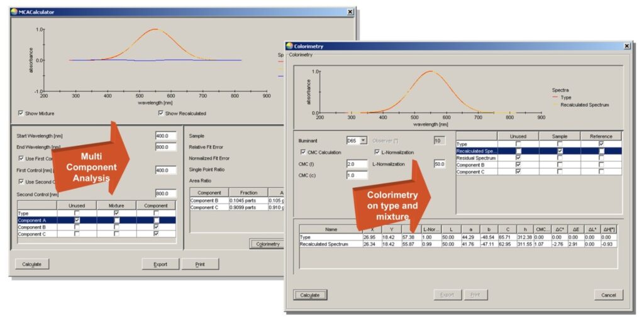Viewport: 644px width, 321px height.
Task: Click the L-Normalization 50.0 field
Action: (x=439, y=164)
